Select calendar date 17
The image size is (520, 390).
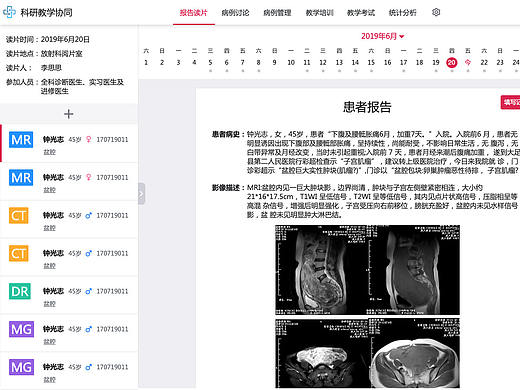tap(403, 62)
